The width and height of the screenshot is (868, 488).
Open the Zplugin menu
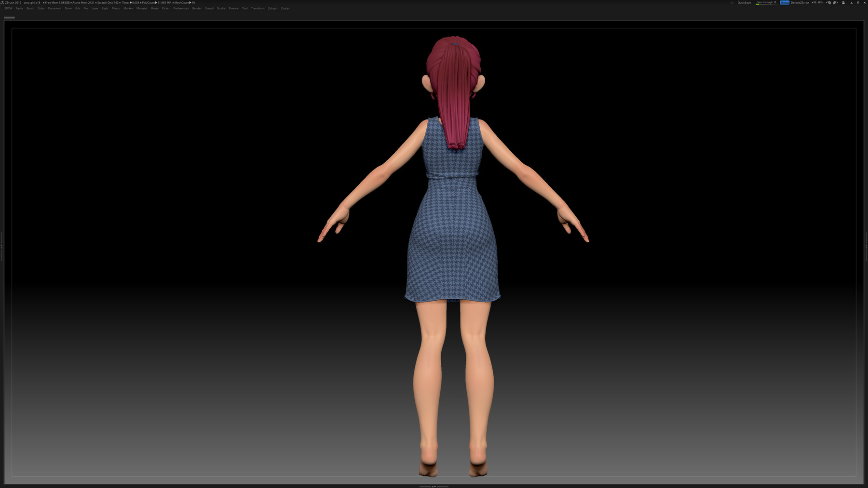pos(272,8)
